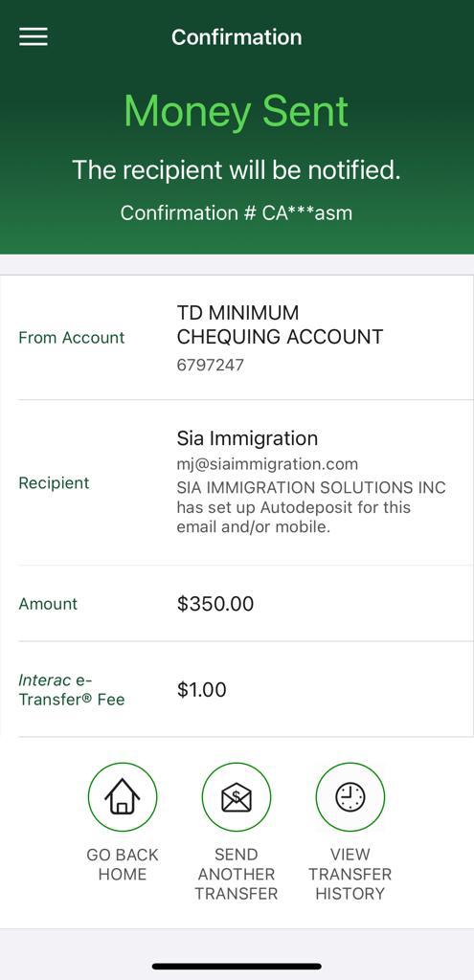Click the VIEW TRANSFER HISTORY label

[x=350, y=874]
